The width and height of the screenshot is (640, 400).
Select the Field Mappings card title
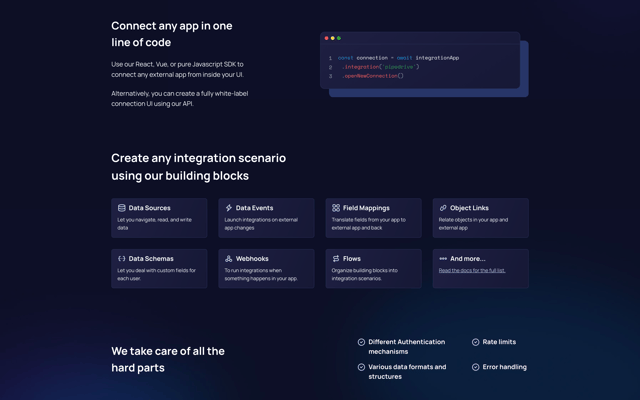click(366, 208)
